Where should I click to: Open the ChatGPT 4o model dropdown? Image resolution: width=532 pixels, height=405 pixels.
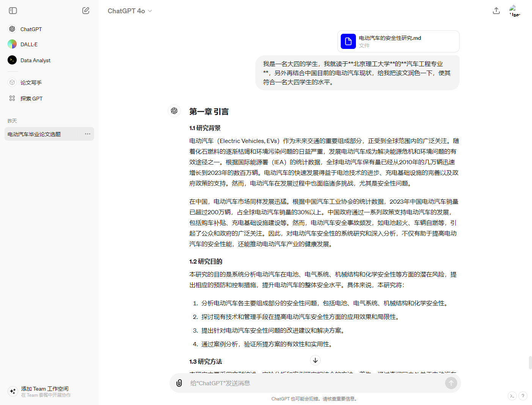(x=130, y=11)
